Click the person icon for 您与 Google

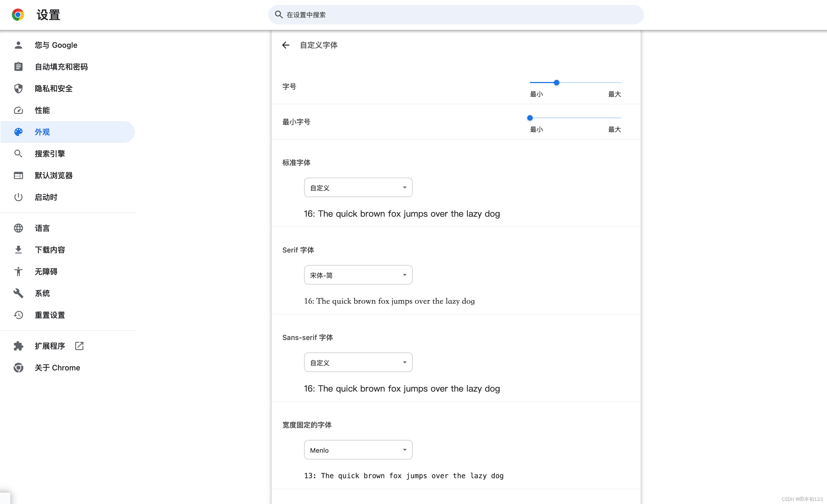18,45
